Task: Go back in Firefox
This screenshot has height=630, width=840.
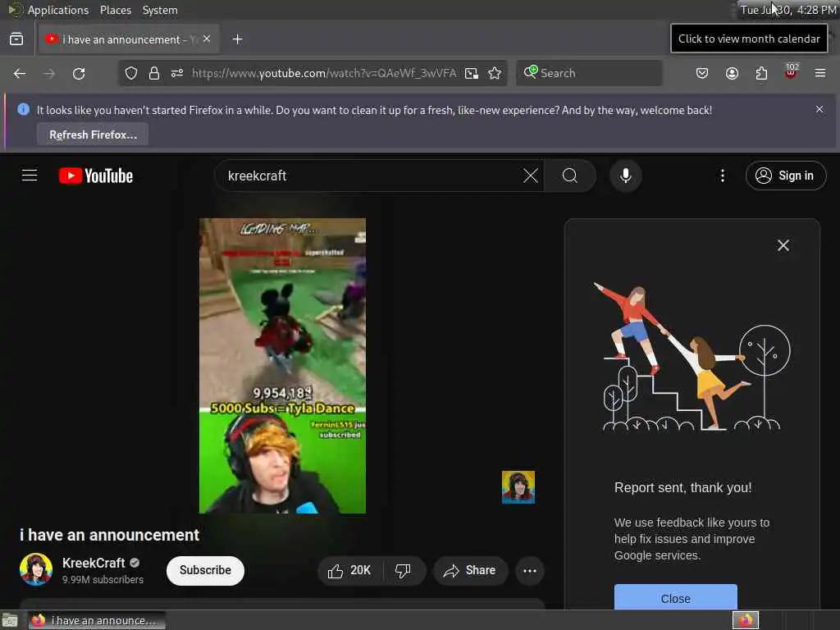Action: (x=20, y=73)
